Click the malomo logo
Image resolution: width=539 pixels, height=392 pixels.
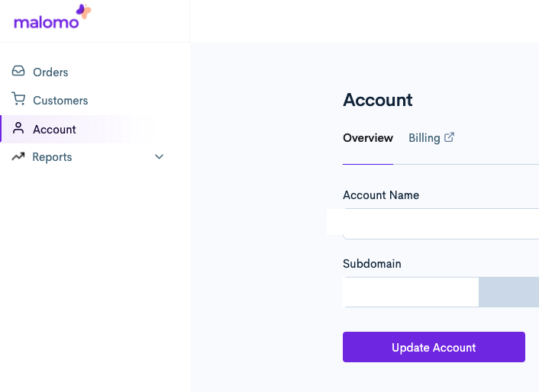52,18
